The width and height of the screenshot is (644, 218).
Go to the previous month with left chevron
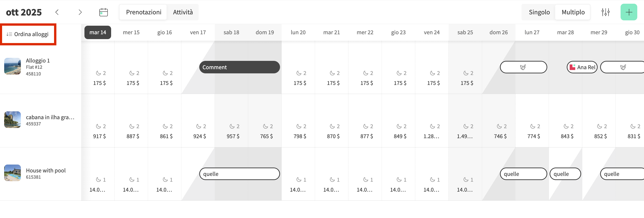[57, 12]
